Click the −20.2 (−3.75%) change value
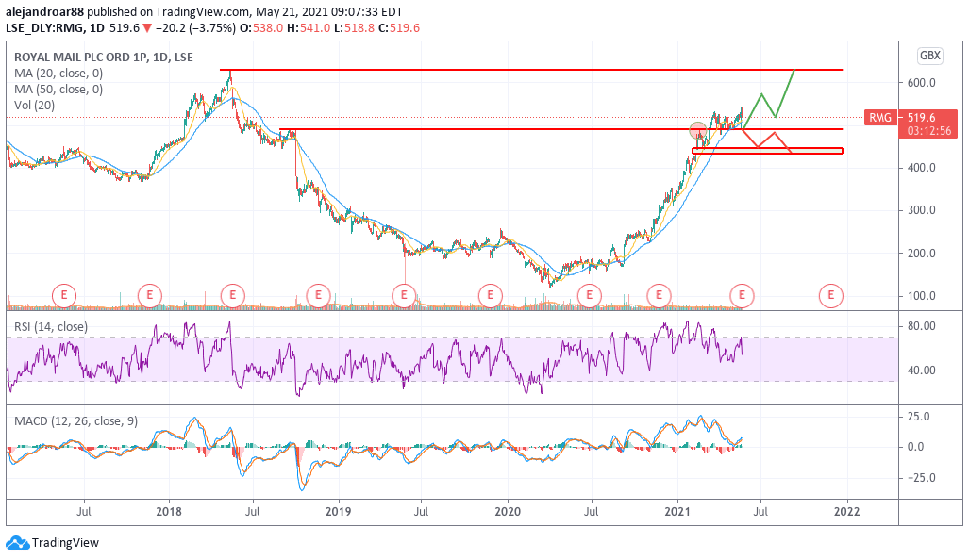969x560 pixels. click(x=195, y=27)
